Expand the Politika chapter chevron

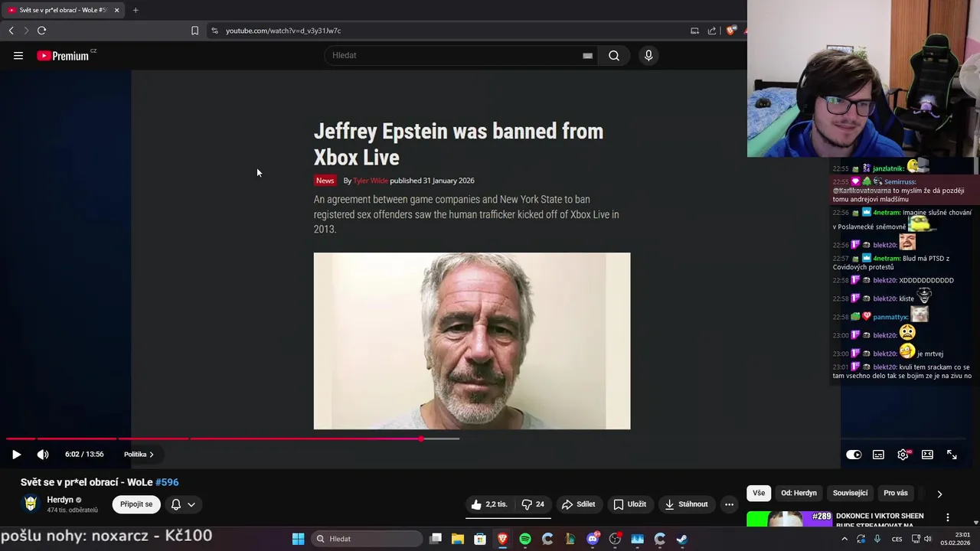pyautogui.click(x=152, y=455)
